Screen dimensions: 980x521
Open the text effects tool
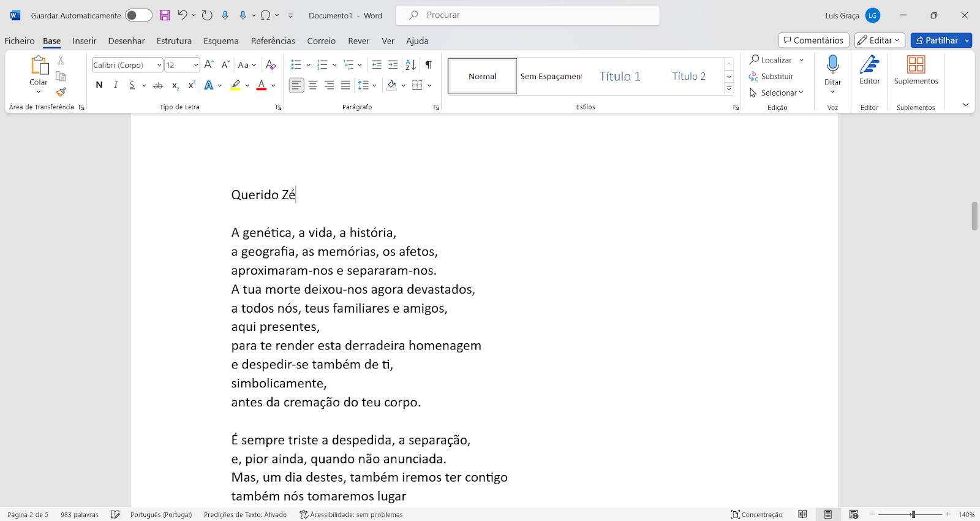tap(209, 85)
